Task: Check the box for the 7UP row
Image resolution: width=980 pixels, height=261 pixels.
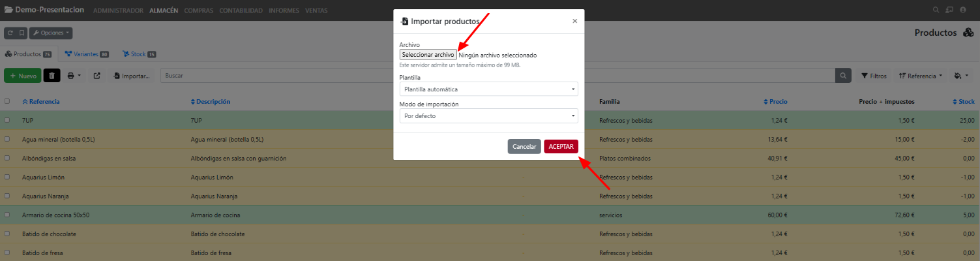Action: tap(7, 121)
